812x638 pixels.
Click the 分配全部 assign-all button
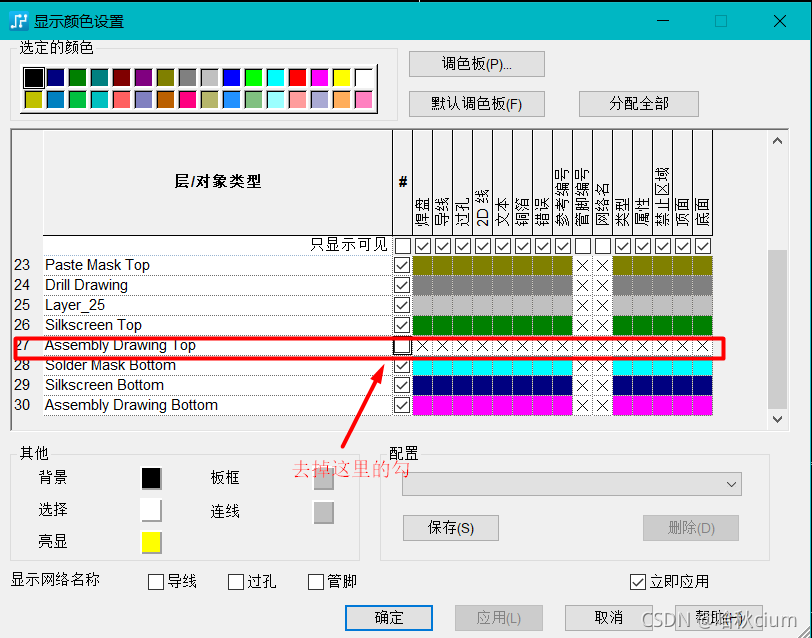639,104
